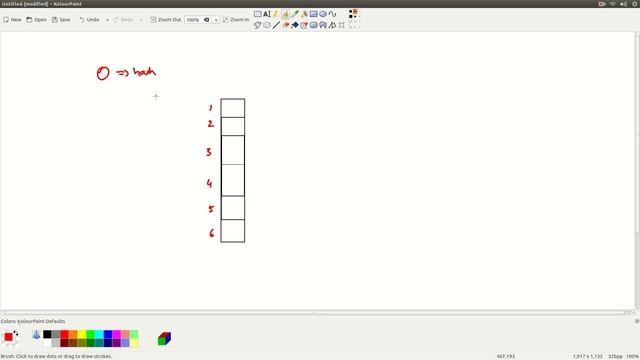Image resolution: width=640 pixels, height=360 pixels.
Task: Expand the Redo history dropdown arrow
Action: [x=141, y=20]
